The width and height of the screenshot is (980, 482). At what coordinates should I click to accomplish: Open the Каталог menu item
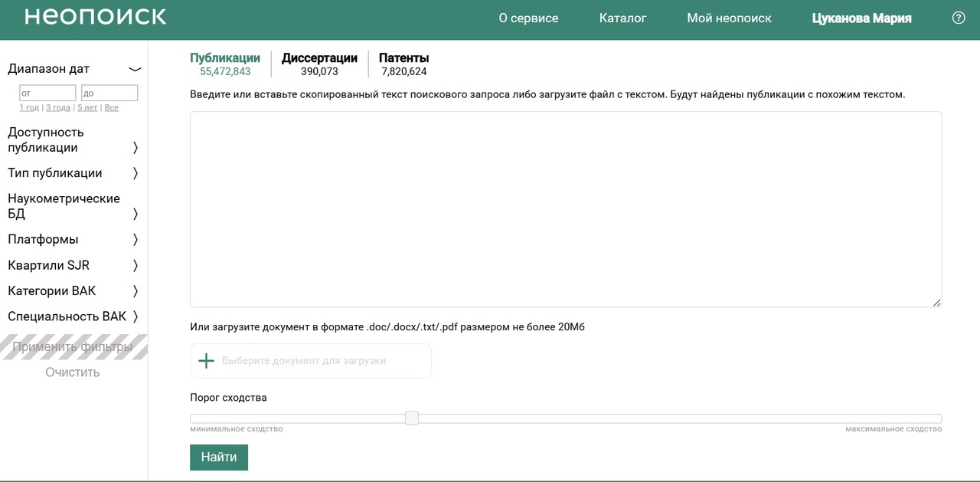click(622, 18)
